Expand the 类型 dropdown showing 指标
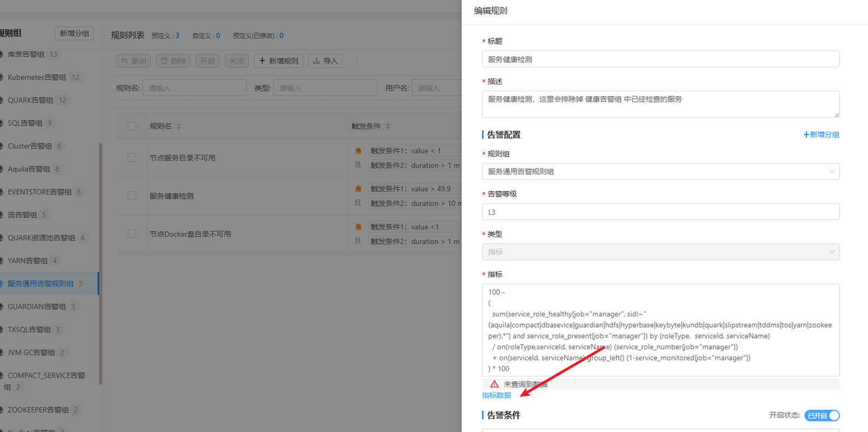 tap(660, 252)
